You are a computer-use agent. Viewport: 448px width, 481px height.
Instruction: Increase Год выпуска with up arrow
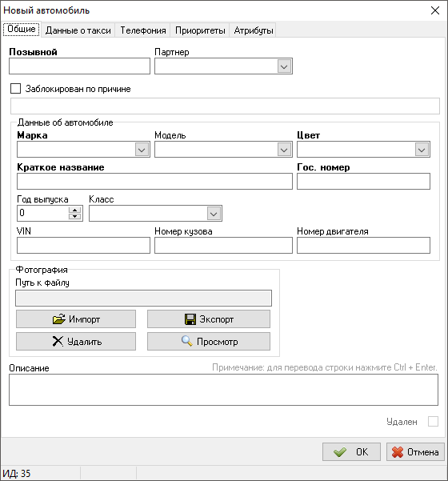tap(75, 210)
